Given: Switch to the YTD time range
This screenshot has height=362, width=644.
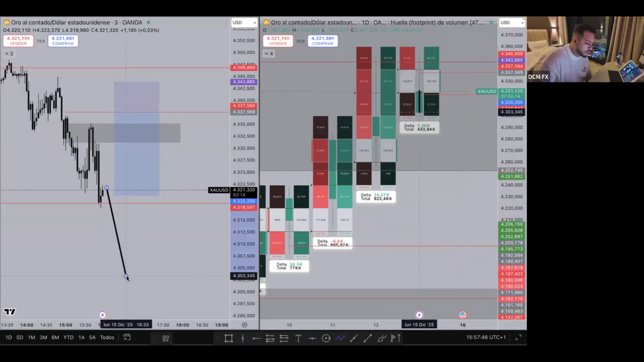Looking at the screenshot, I should [x=68, y=338].
